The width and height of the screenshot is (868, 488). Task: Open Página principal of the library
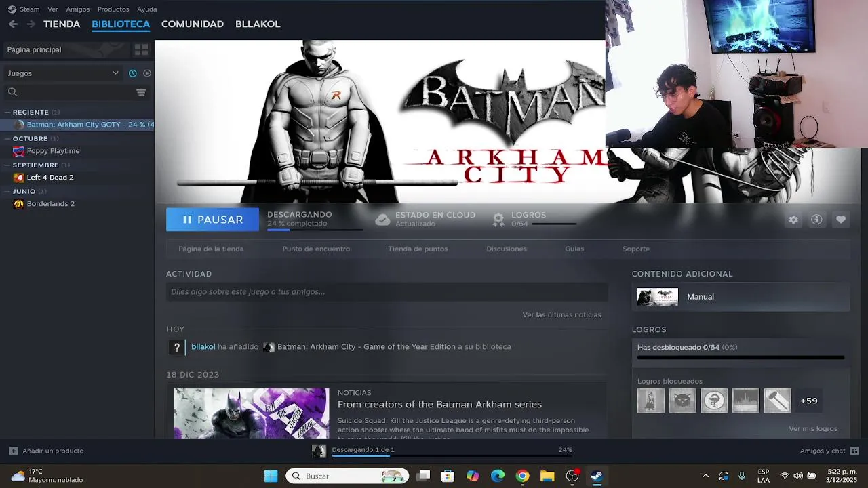point(65,49)
